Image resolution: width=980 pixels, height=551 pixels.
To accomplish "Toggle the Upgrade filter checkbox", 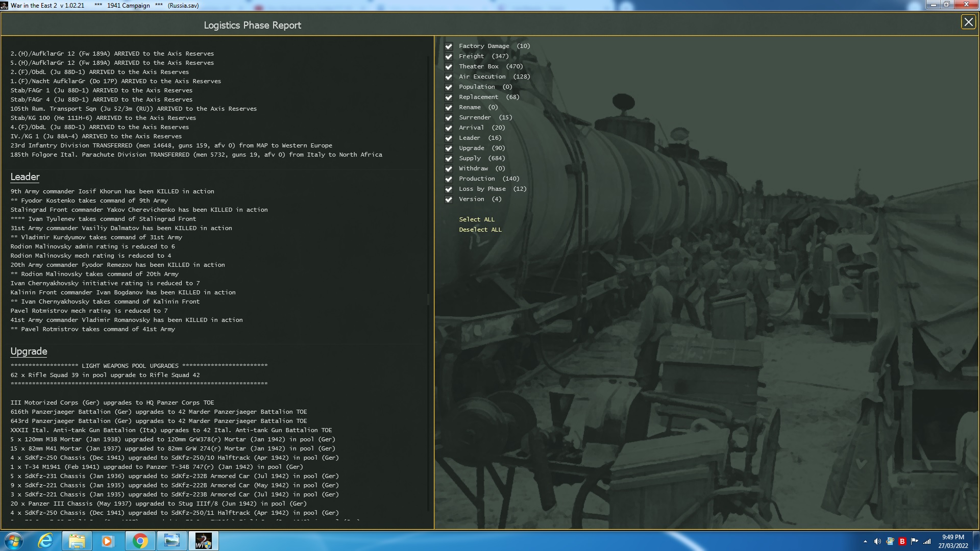I will [x=449, y=148].
